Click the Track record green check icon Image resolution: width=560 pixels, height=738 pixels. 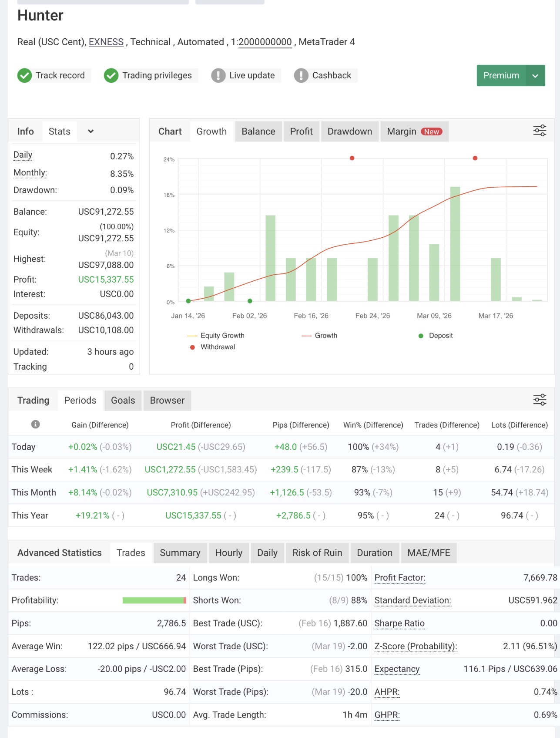(24, 75)
